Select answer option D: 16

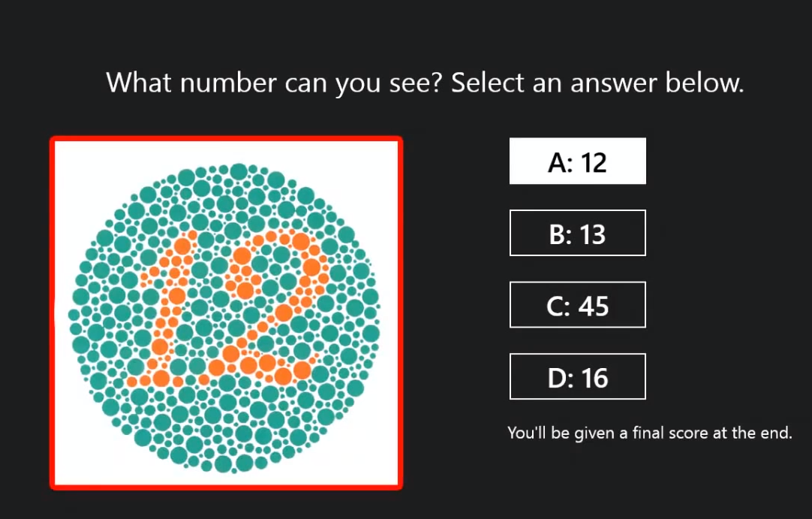[x=577, y=376]
